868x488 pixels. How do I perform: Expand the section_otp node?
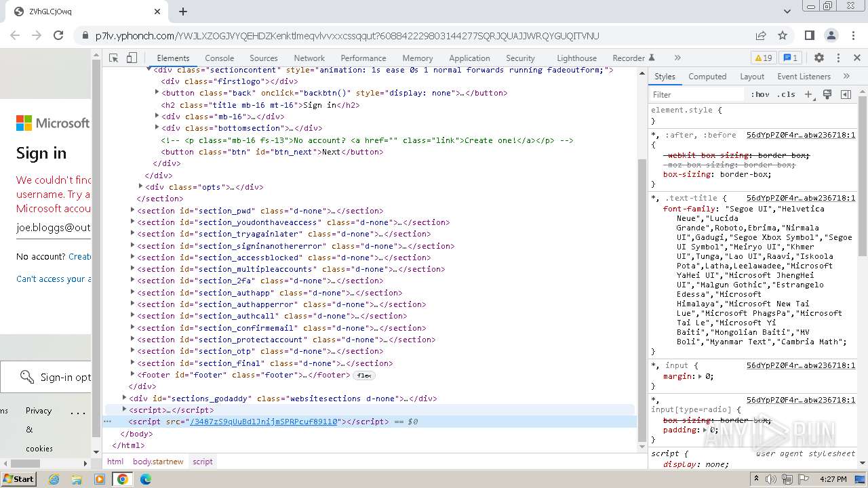(133, 350)
